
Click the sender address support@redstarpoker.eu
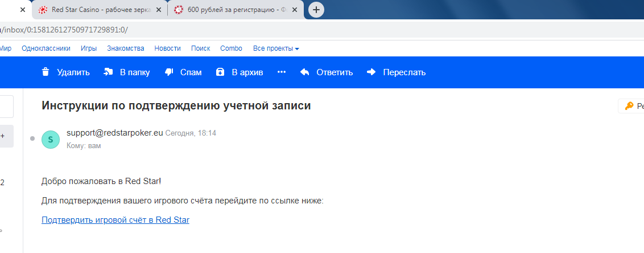[x=115, y=133]
